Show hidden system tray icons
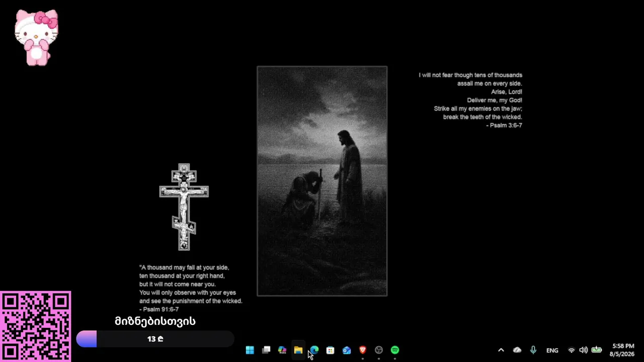Viewport: 644px width, 362px height. (501, 350)
